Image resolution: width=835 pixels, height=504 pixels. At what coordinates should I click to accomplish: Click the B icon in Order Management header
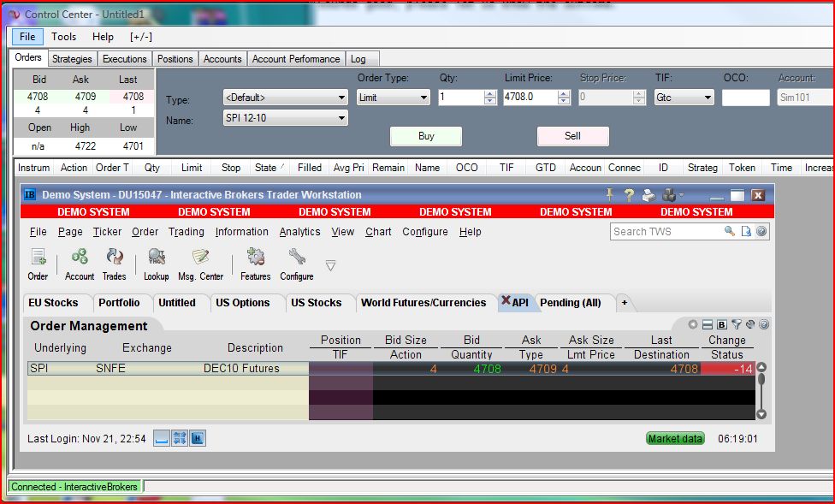[x=721, y=324]
